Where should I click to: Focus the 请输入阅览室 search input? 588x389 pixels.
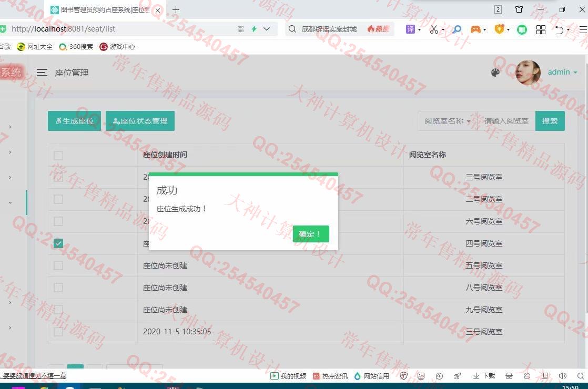click(506, 121)
